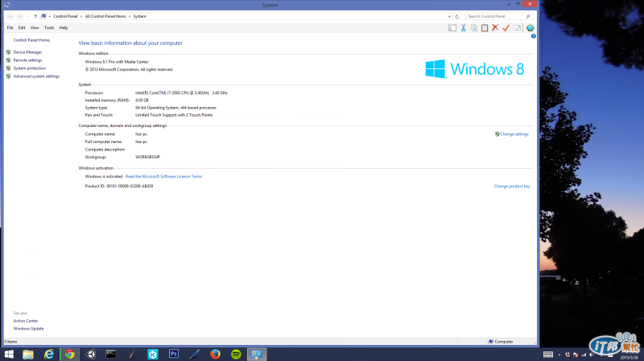Open Action Center flag tray icon
Image resolution: width=644 pixels, height=361 pixels.
pyautogui.click(x=576, y=355)
